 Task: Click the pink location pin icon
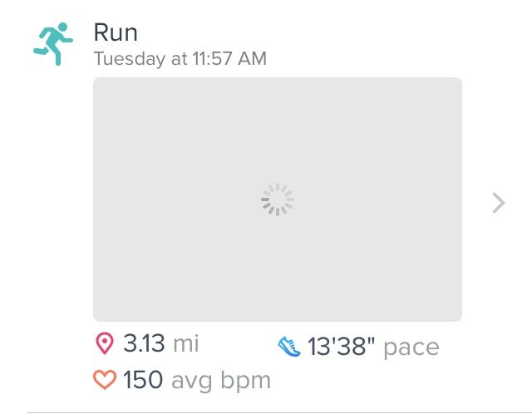pyautogui.click(x=104, y=343)
